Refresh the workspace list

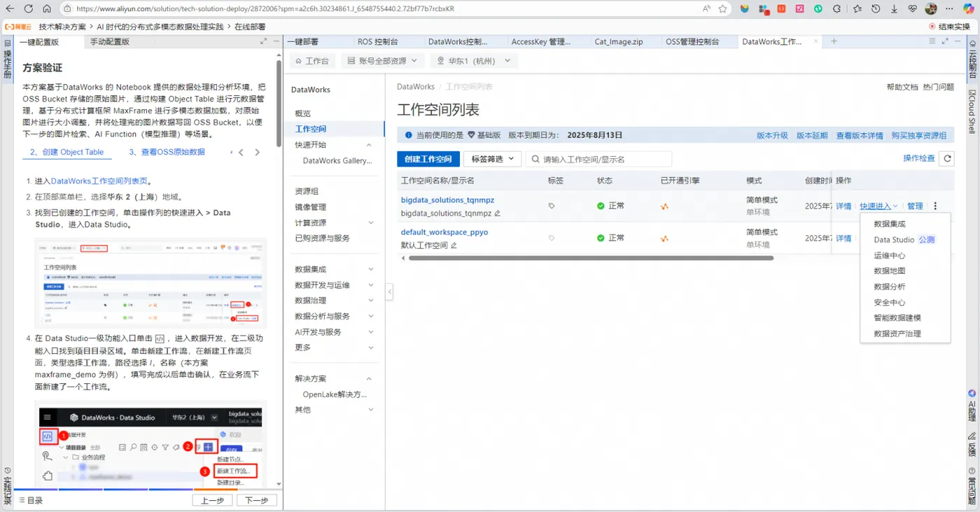point(947,159)
